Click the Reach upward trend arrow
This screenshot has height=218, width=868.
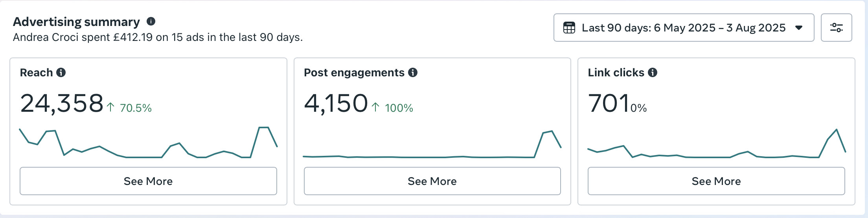click(111, 107)
